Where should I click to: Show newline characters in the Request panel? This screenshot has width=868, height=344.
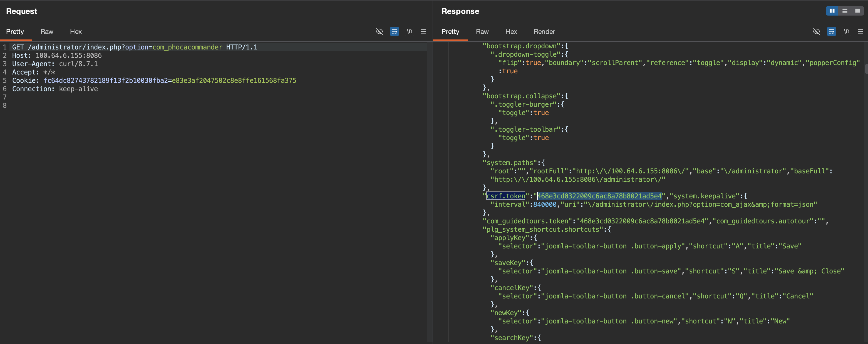410,31
